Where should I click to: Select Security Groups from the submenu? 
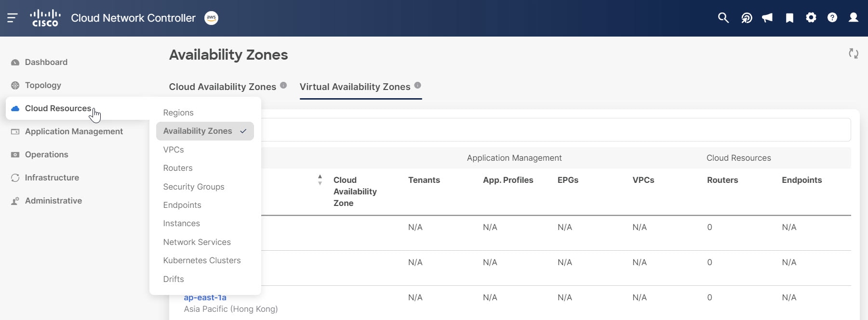tap(194, 187)
